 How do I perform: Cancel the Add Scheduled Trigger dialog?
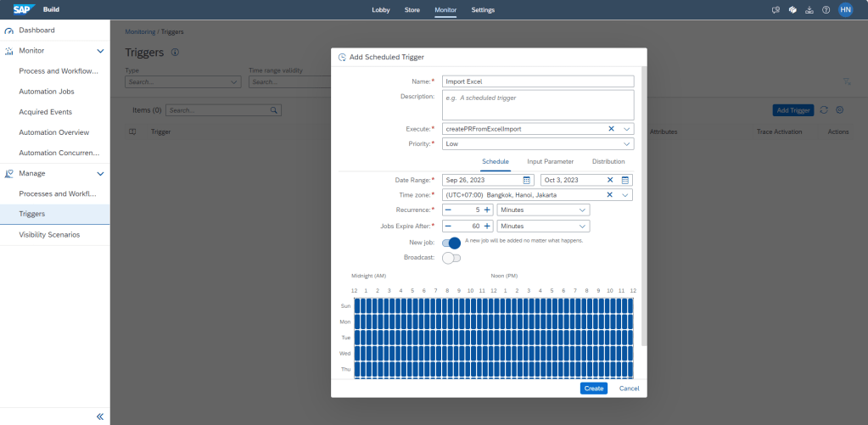tap(629, 389)
